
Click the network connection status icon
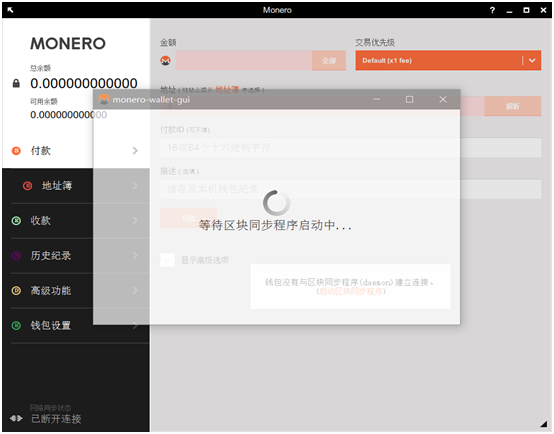16,418
